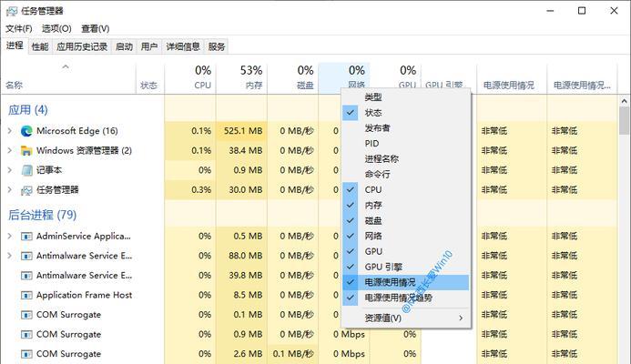Viewport: 631px width, 364px height.
Task: Switch to the 用户 tab
Action: 149,46
